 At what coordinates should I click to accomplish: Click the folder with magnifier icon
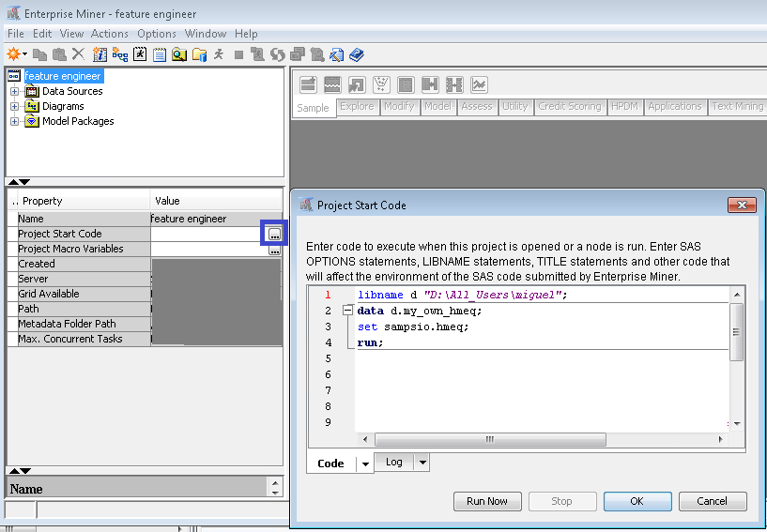[x=179, y=54]
